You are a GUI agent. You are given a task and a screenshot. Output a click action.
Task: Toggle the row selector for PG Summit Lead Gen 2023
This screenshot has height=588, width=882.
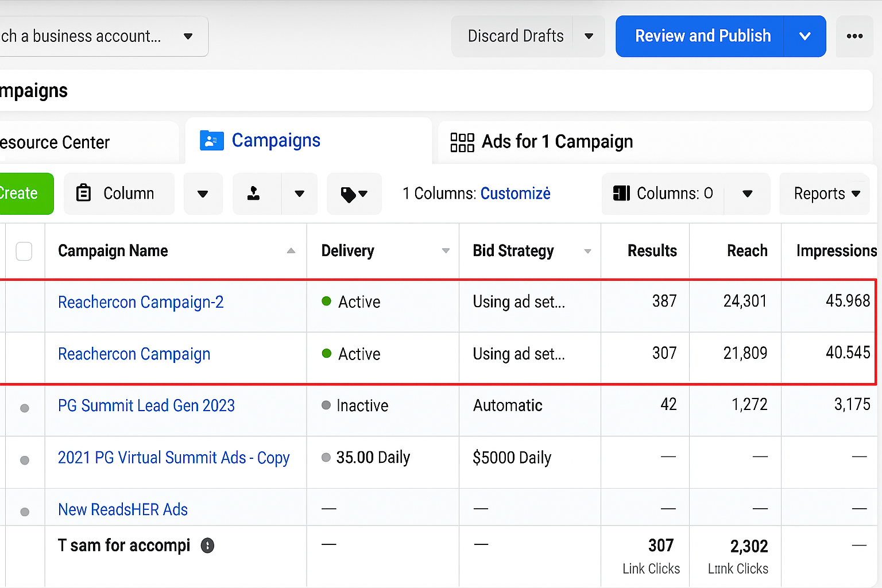tap(25, 408)
